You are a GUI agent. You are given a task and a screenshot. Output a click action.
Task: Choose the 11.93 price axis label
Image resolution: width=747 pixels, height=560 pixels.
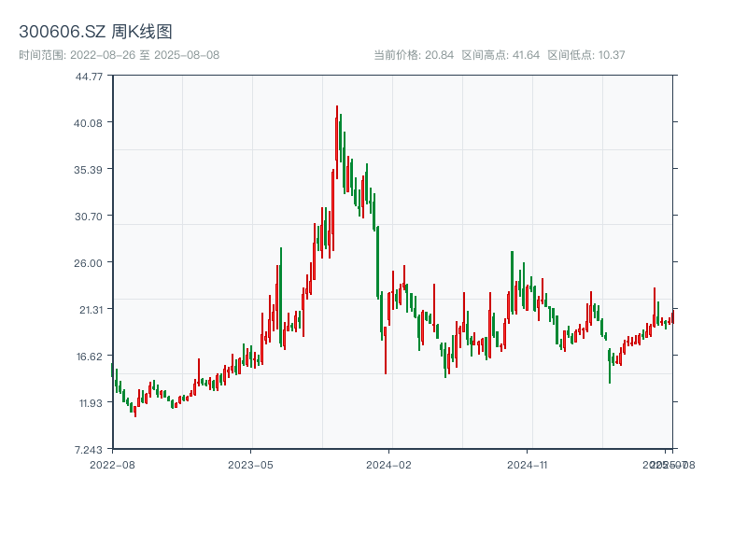pyautogui.click(x=89, y=403)
